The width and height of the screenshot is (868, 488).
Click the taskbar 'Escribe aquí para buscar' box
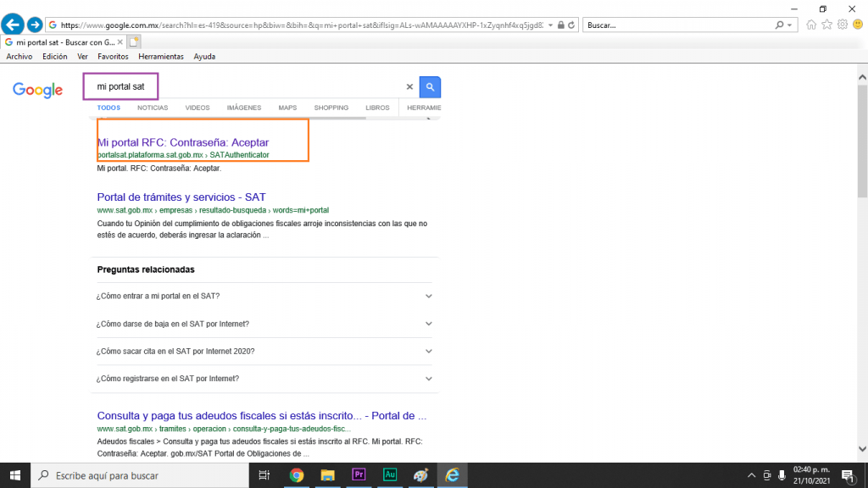tap(140, 475)
